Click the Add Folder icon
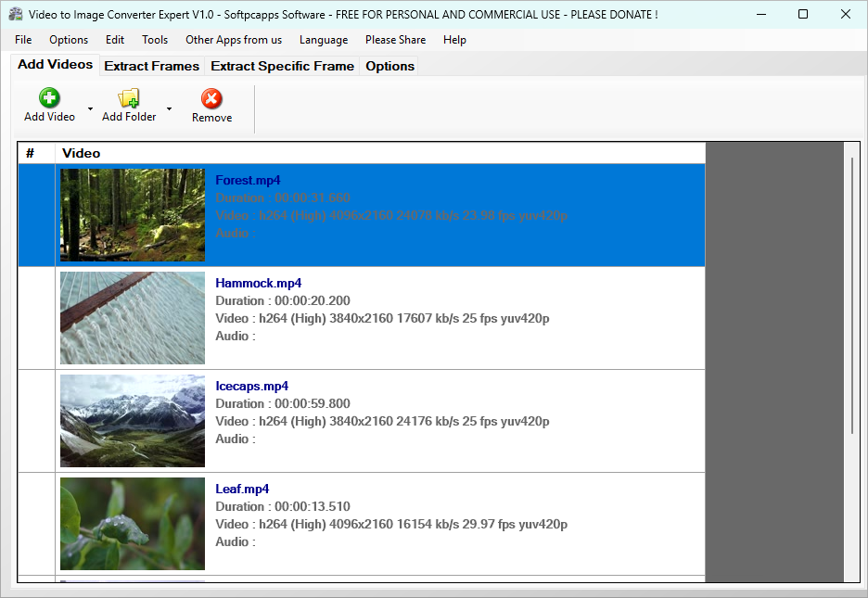868x598 pixels. pyautogui.click(x=129, y=97)
